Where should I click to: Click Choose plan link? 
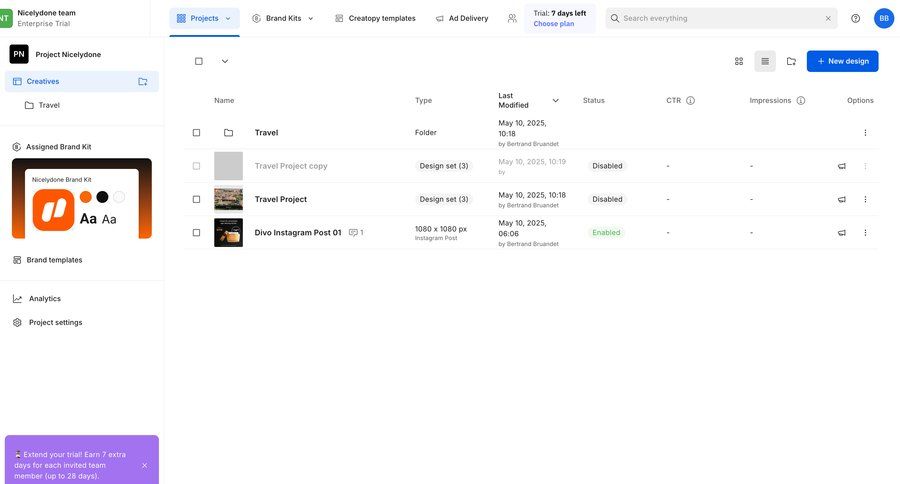pos(553,24)
